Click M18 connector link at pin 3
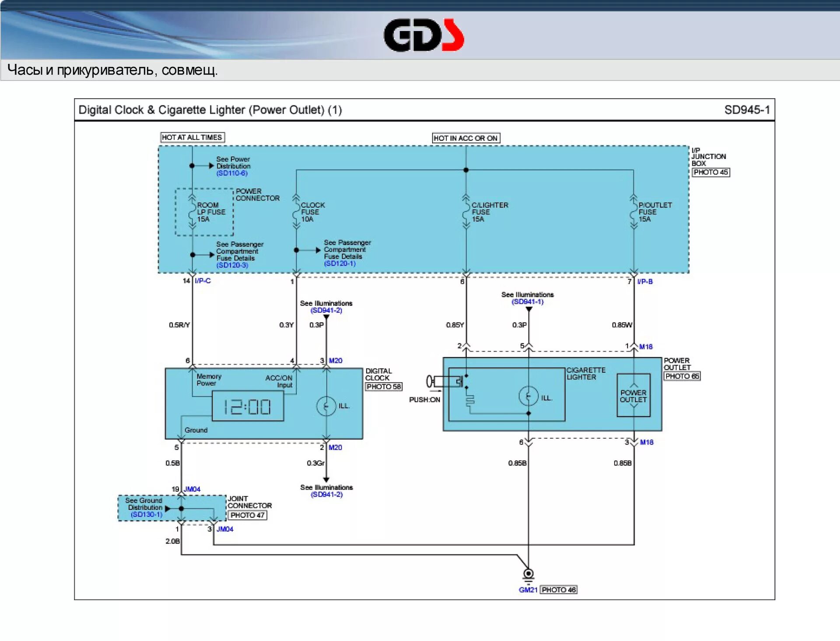The width and height of the screenshot is (840, 641). tap(647, 442)
